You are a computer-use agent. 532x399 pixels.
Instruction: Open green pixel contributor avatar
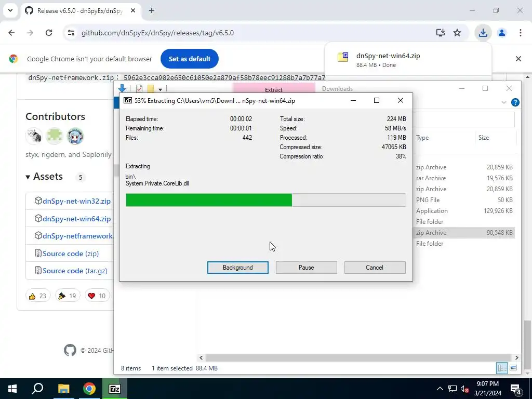click(x=55, y=136)
